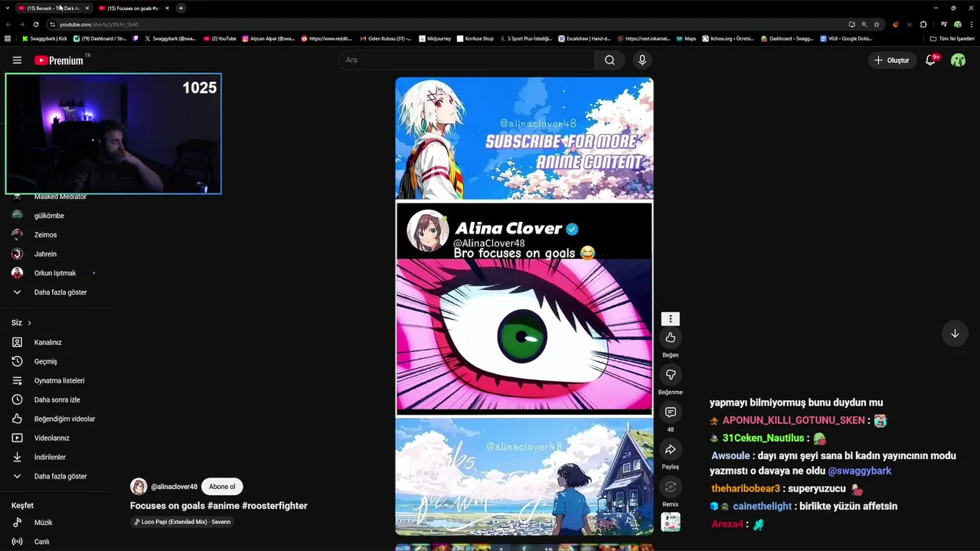The height and width of the screenshot is (551, 980).
Task: Close the Berserk browser tab
Action: (87, 8)
